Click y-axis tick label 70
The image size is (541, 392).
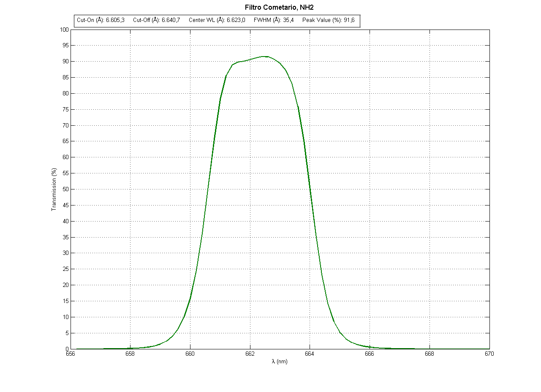pyautogui.click(x=65, y=126)
